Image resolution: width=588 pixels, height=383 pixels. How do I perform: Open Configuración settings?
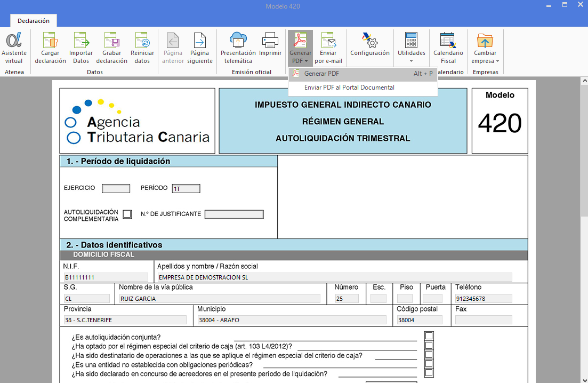pyautogui.click(x=370, y=44)
